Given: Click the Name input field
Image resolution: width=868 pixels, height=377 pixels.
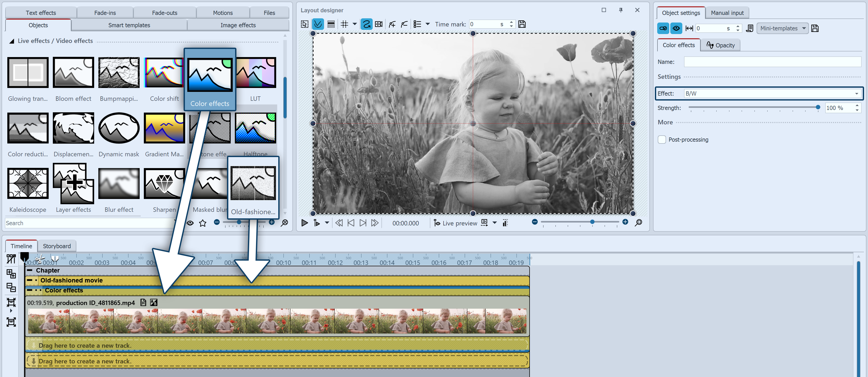Looking at the screenshot, I should (x=772, y=62).
